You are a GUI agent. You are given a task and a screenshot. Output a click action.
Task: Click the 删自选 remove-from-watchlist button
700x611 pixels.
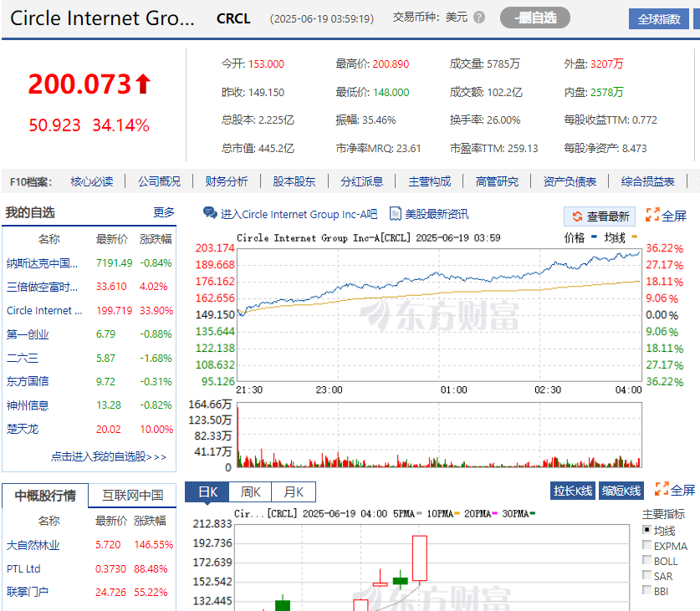[x=534, y=18]
